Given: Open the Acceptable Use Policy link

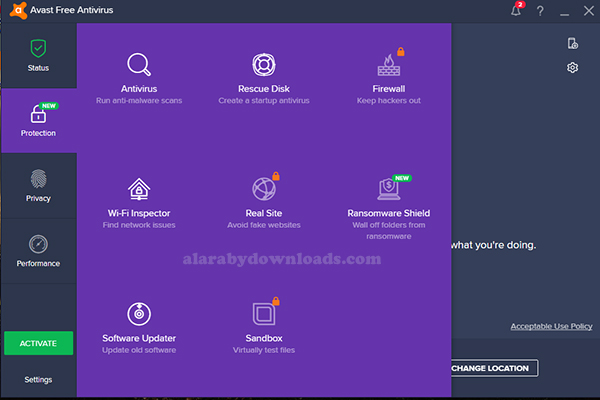Looking at the screenshot, I should [x=551, y=326].
